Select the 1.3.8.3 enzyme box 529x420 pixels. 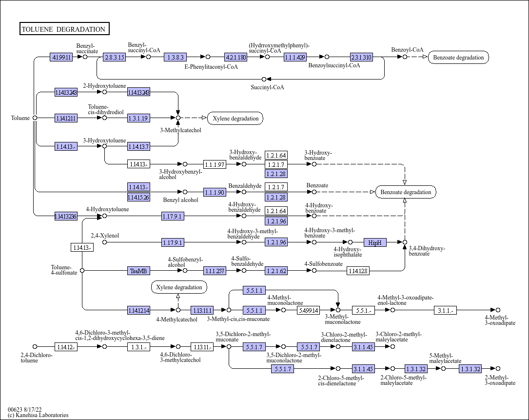click(176, 57)
